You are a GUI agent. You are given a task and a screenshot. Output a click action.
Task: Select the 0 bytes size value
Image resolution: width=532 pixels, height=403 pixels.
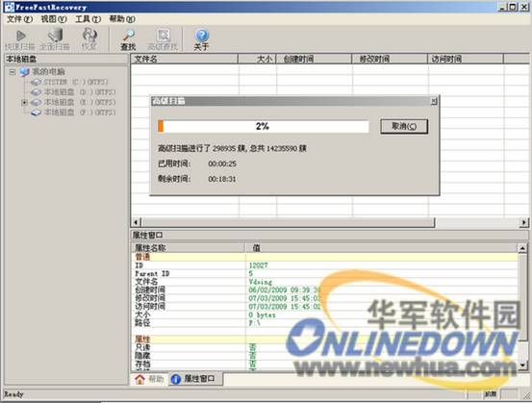pos(262,315)
